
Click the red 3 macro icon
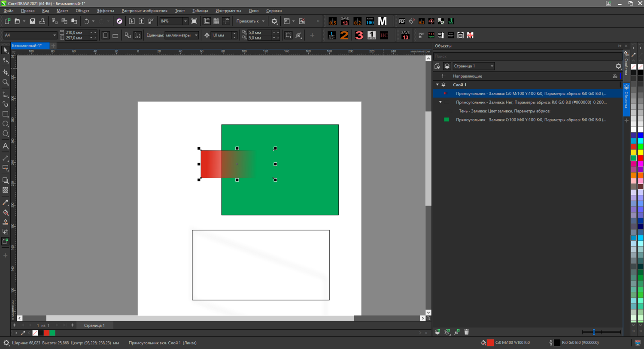pos(359,35)
